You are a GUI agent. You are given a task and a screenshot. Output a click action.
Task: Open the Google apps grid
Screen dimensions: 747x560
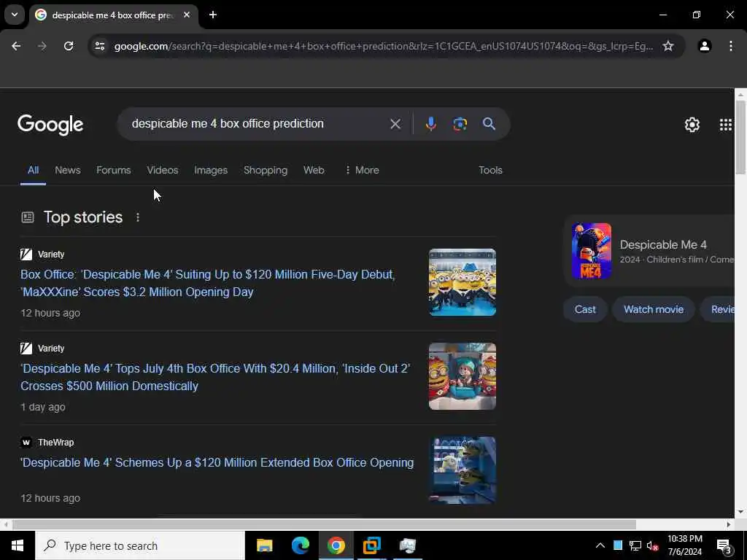coord(726,125)
